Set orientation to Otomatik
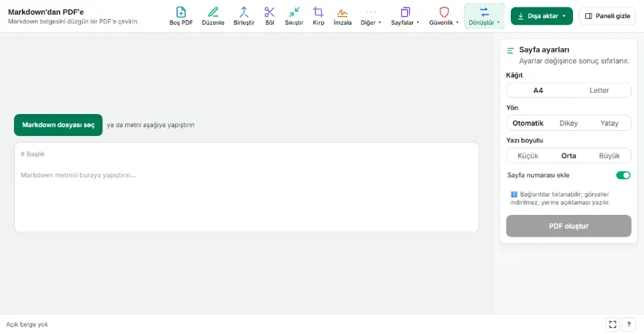Image resolution: width=644 pixels, height=334 pixels. (x=528, y=123)
